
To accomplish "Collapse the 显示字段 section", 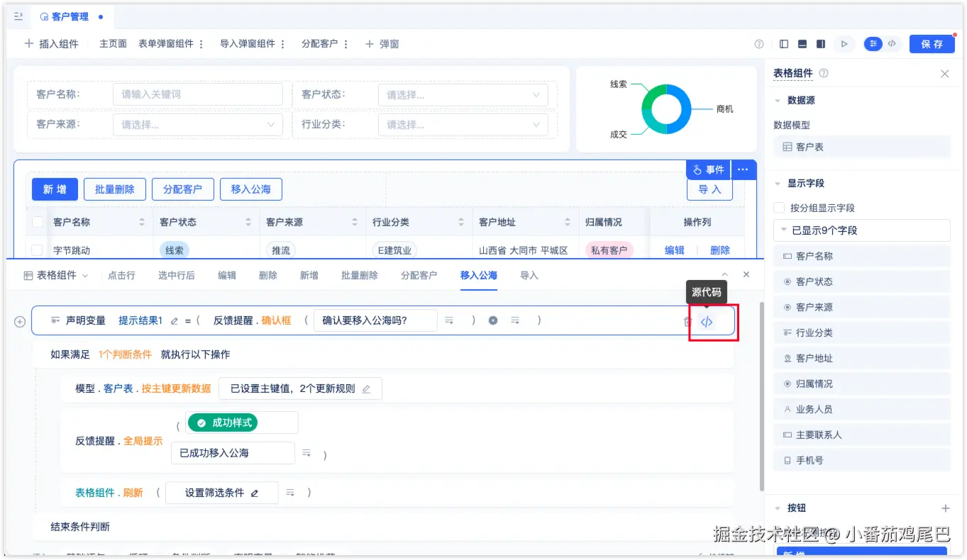I will click(778, 184).
